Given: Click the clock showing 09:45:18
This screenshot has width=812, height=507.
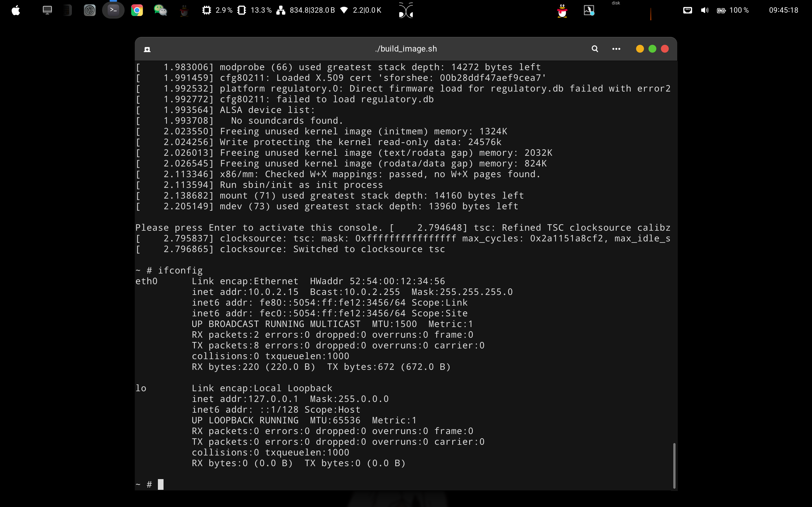Looking at the screenshot, I should 783,10.
